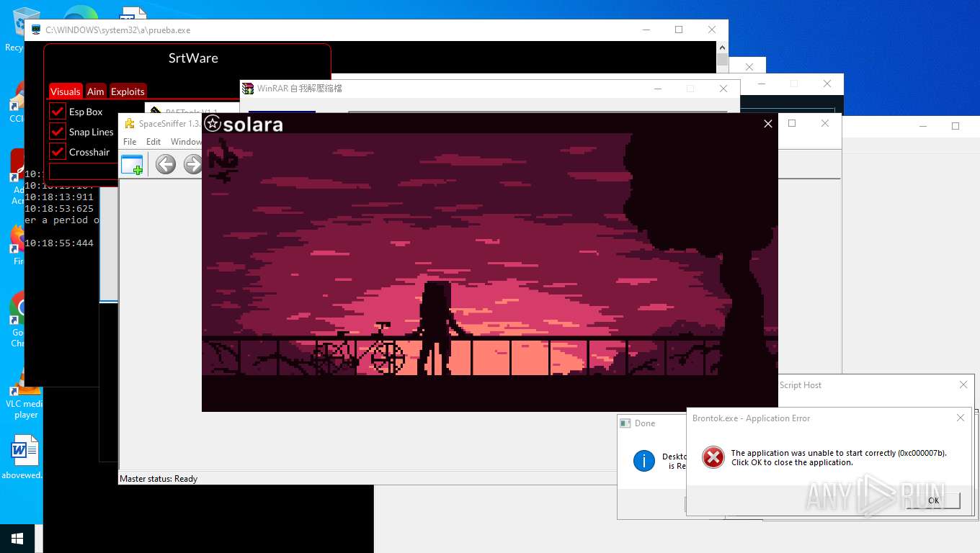Switch to Visuals tab in SrtWare

point(66,91)
